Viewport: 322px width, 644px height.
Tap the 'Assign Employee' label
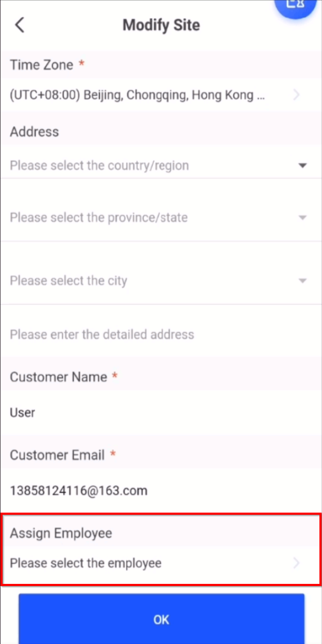click(x=61, y=533)
